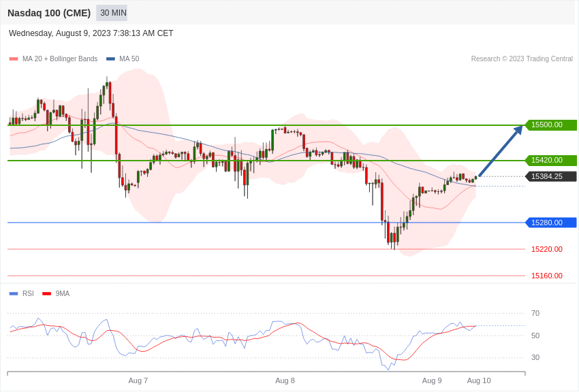
Task: Click the blue MA 50 legend swatch
Action: [x=110, y=59]
